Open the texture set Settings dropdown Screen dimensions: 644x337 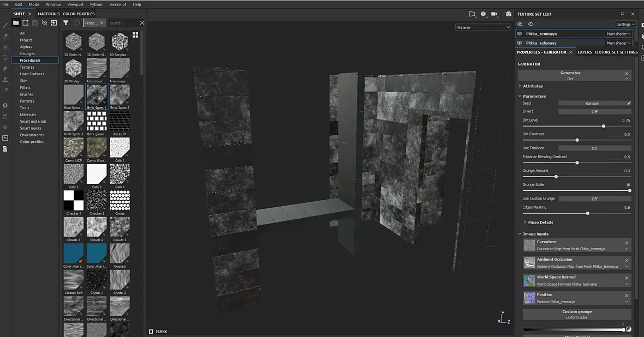tap(625, 24)
